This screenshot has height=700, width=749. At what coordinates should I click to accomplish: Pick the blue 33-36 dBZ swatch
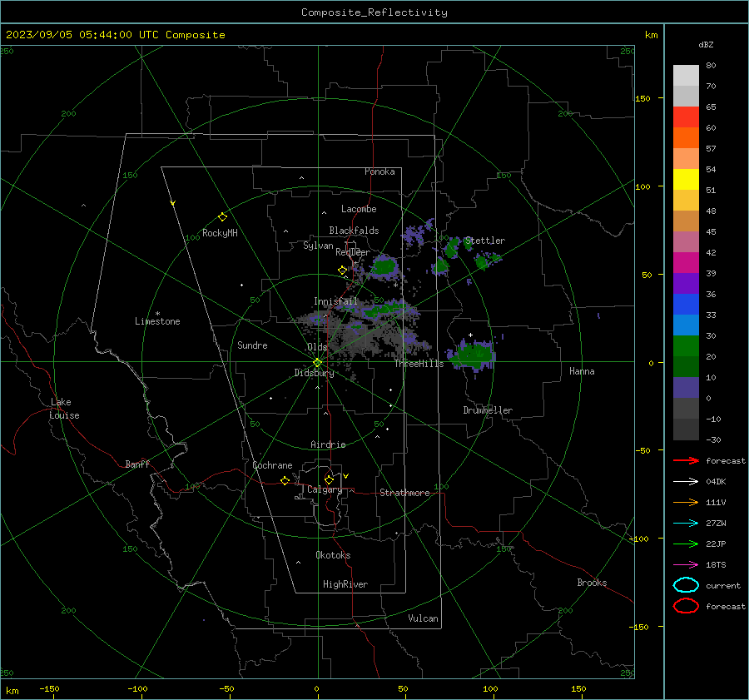click(686, 305)
